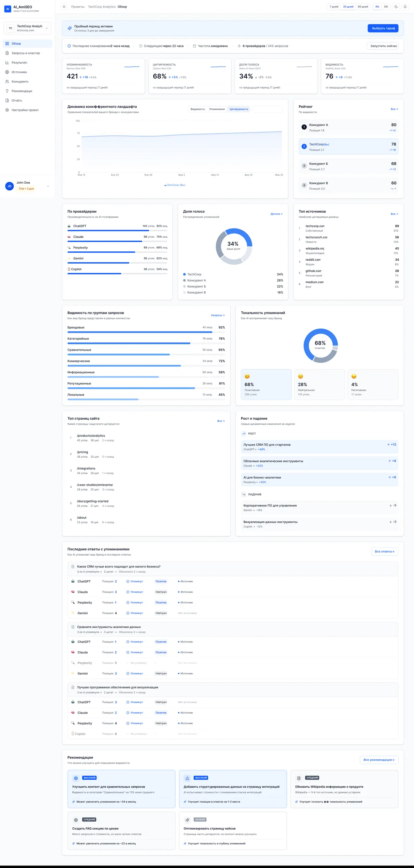Open the Обновить Wikipedia recommendation card
The height and width of the screenshot is (868, 414).
[345, 789]
